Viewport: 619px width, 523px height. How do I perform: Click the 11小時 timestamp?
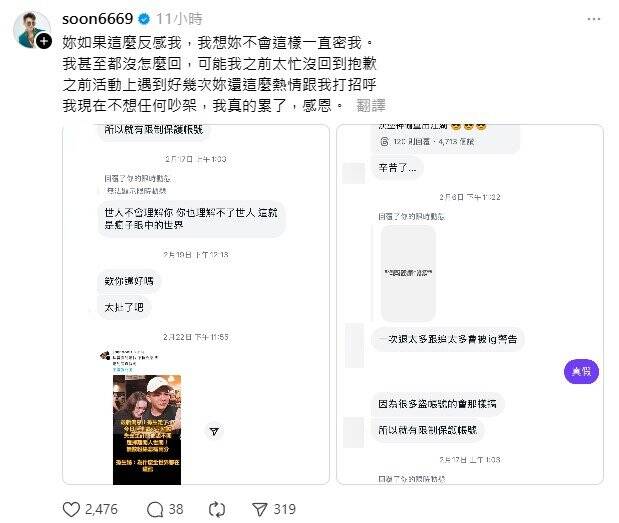179,19
